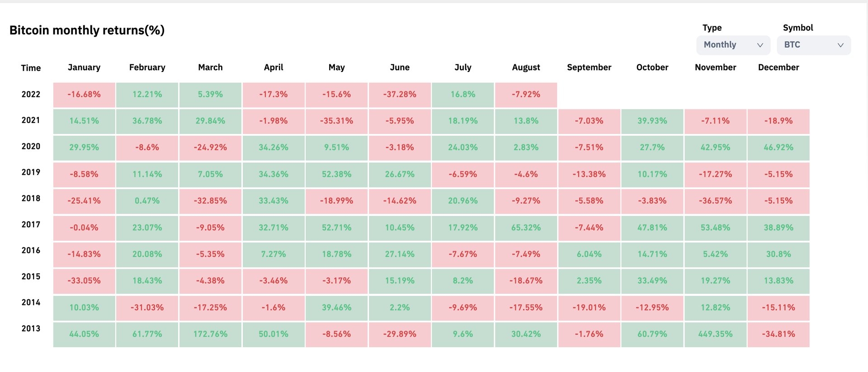The height and width of the screenshot is (372, 868).
Task: Open the BTC symbol dropdown
Action: pyautogui.click(x=813, y=45)
